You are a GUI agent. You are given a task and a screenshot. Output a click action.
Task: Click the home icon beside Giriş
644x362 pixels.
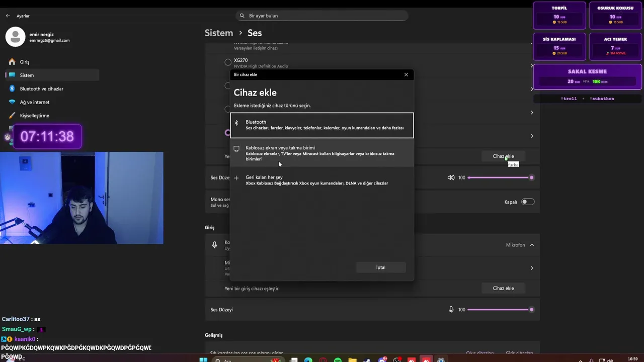(12, 62)
